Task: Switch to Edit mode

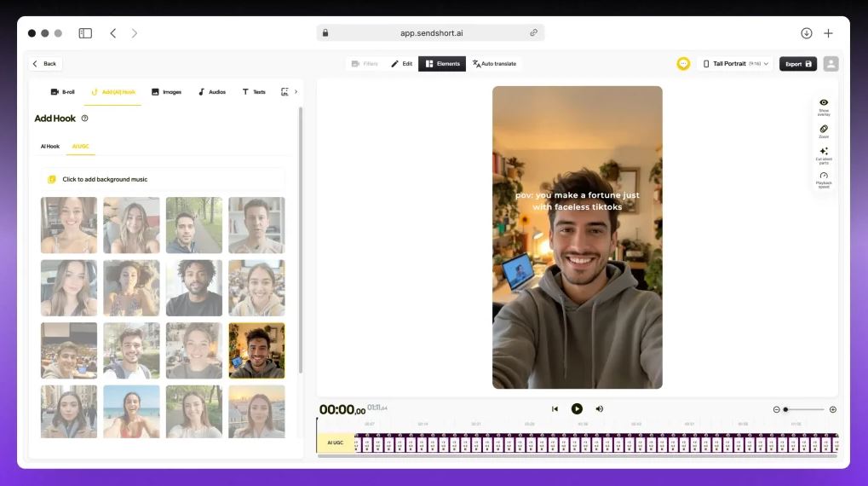Action: pyautogui.click(x=402, y=64)
